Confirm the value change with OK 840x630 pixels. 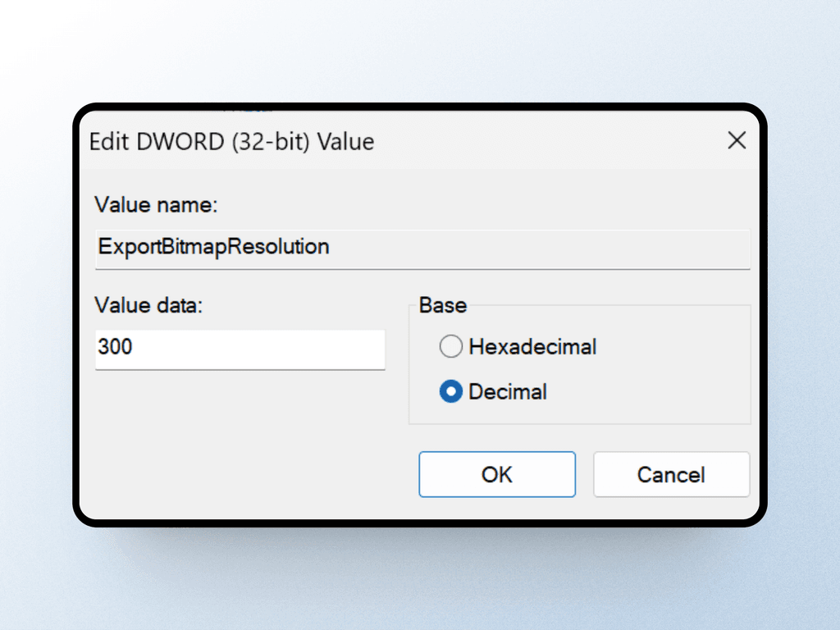click(x=497, y=474)
